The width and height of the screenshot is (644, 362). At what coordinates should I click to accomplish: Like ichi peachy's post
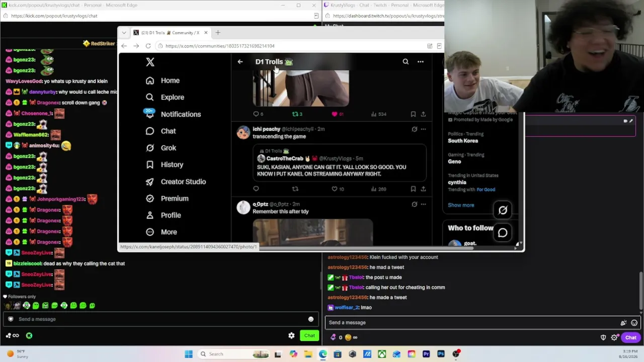(x=337, y=189)
